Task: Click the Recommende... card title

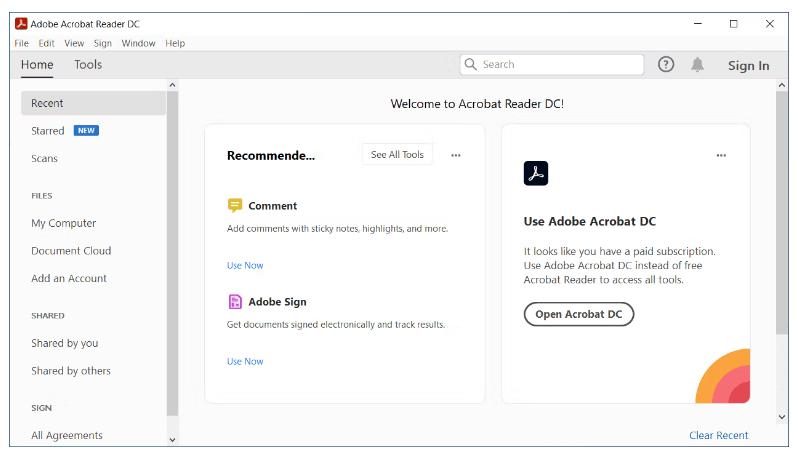Action: (x=271, y=155)
